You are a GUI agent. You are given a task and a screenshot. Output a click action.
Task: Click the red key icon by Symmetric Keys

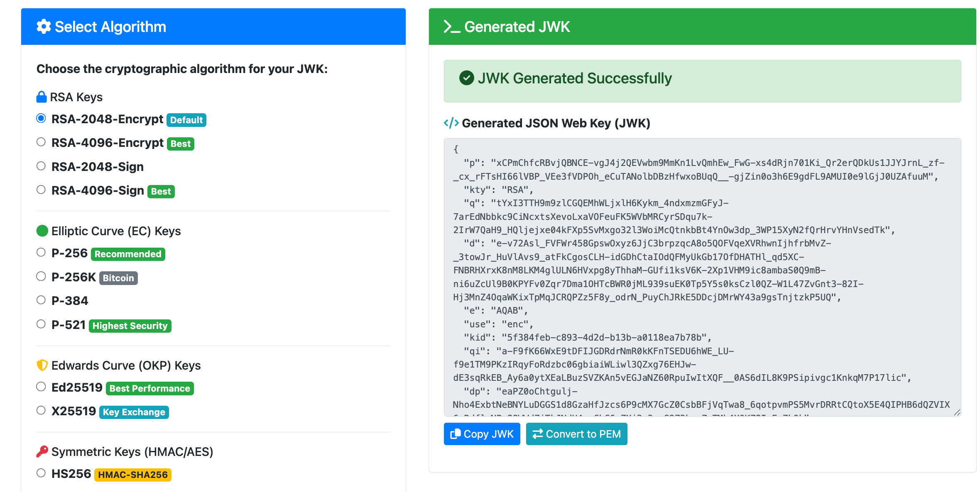42,451
